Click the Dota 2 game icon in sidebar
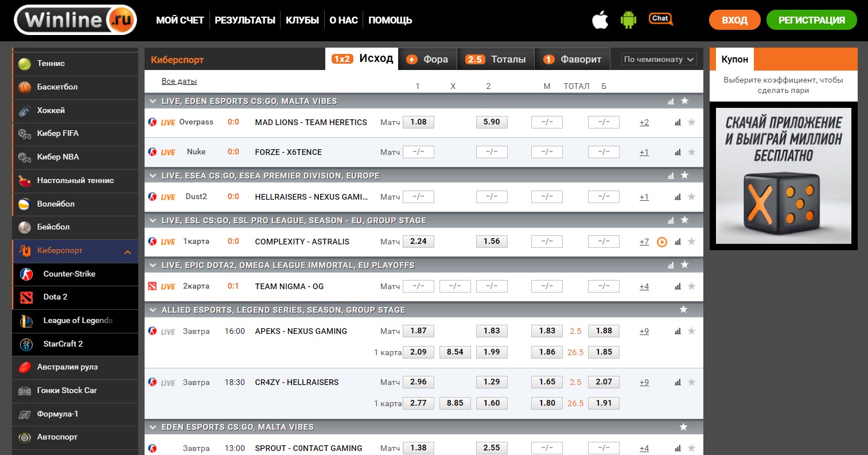This screenshot has height=455, width=868. 26,297
